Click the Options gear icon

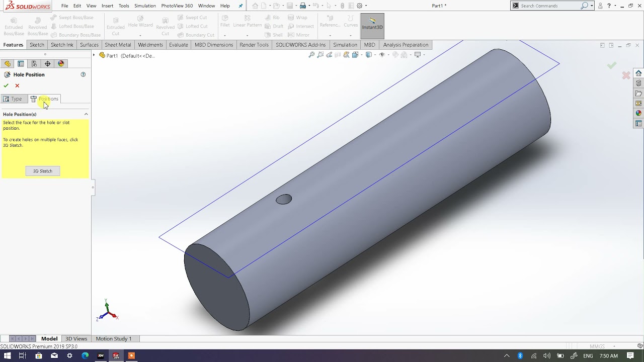(359, 6)
